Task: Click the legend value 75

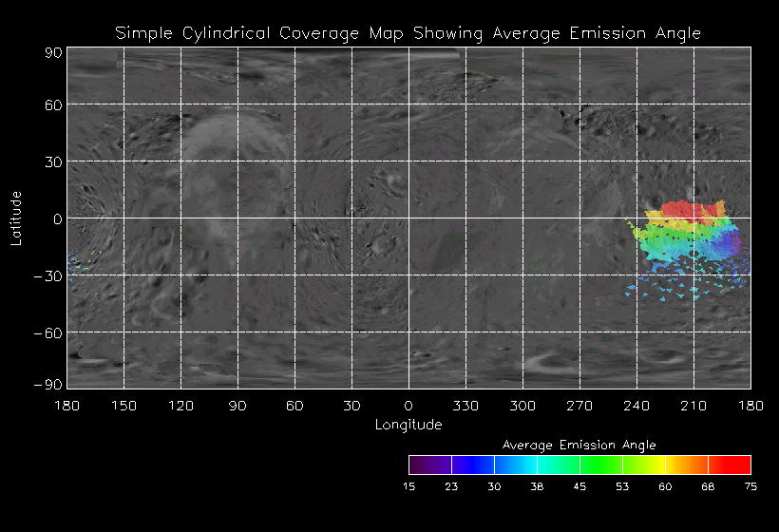Action: pyautogui.click(x=750, y=486)
